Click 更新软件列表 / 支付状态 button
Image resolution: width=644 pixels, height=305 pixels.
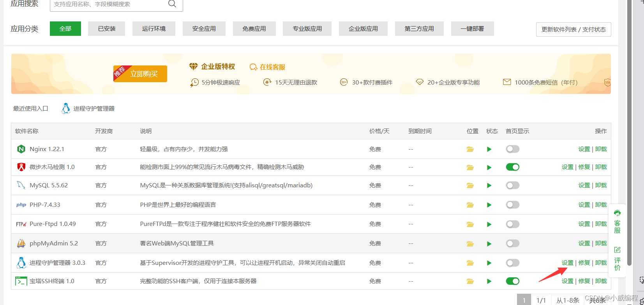click(x=573, y=29)
